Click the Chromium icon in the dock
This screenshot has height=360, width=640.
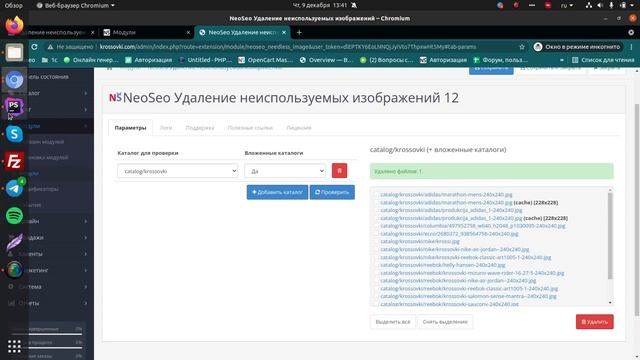pyautogui.click(x=14, y=80)
